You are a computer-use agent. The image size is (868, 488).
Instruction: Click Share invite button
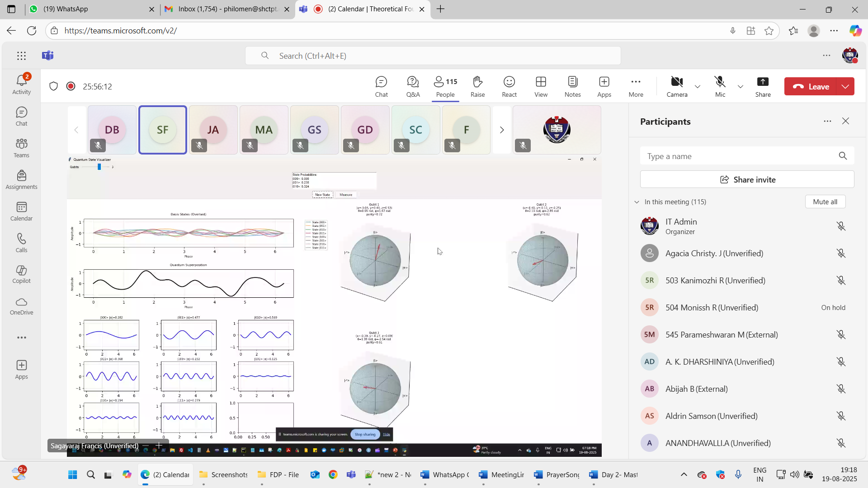coord(747,179)
